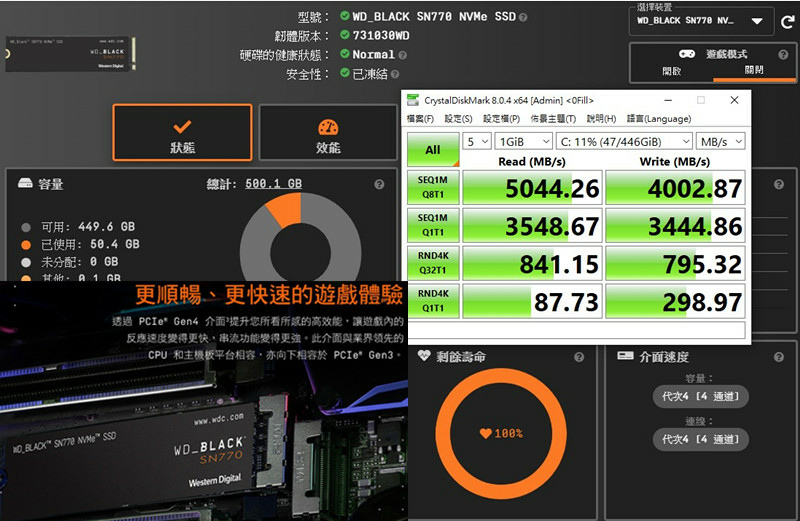This screenshot has width=800, height=521.
Task: Run the RND4K Q1T1 test
Action: coord(433,301)
